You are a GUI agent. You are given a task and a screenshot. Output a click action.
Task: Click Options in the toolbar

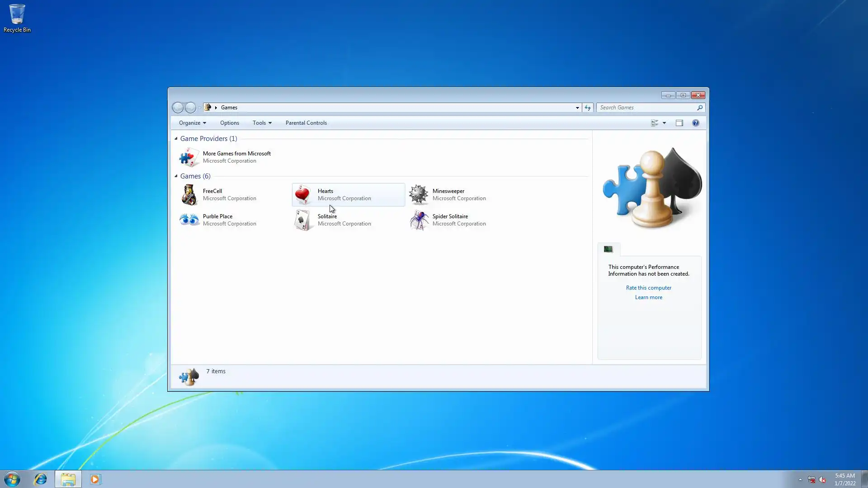point(230,123)
